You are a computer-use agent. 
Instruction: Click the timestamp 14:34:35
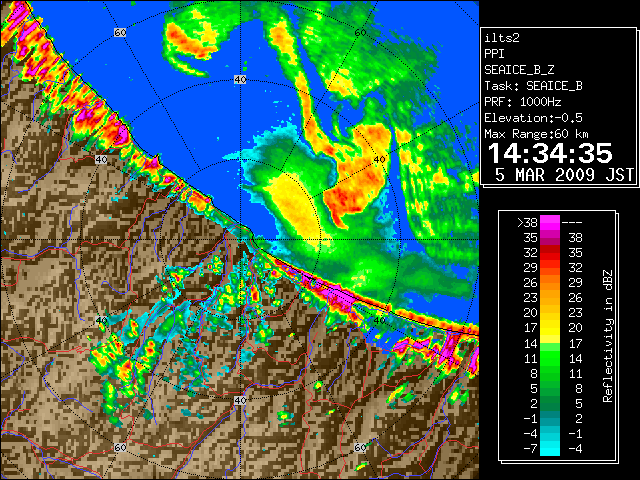tap(550, 153)
